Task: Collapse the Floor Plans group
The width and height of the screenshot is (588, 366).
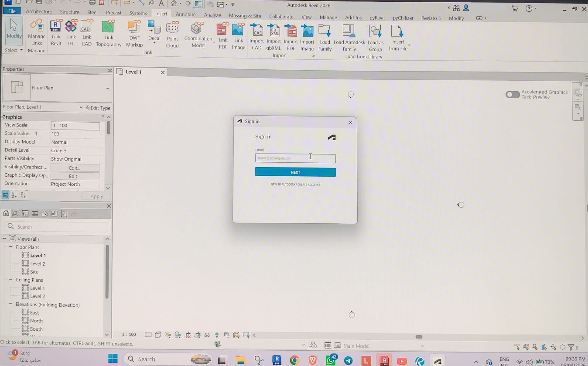Action: (11, 247)
